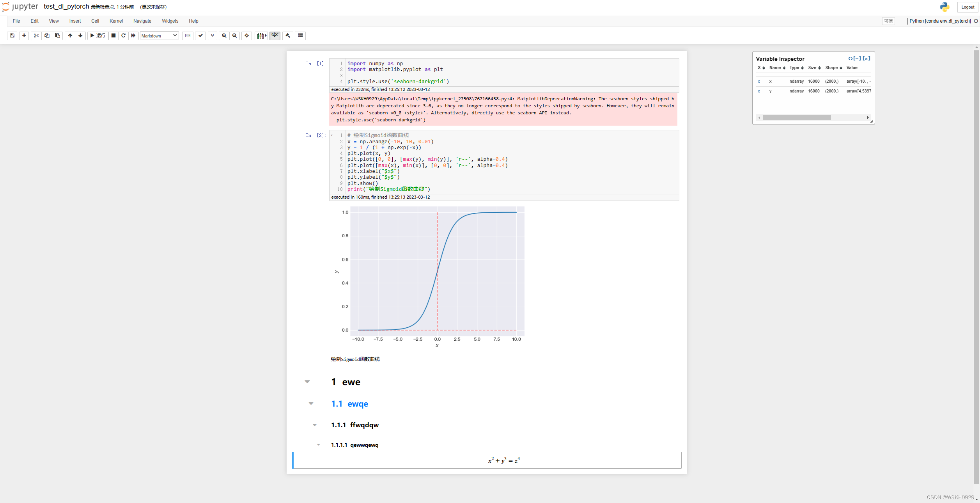980x503 pixels.
Task: Click the Variable Inspector resize corner handle
Action: 872,121
